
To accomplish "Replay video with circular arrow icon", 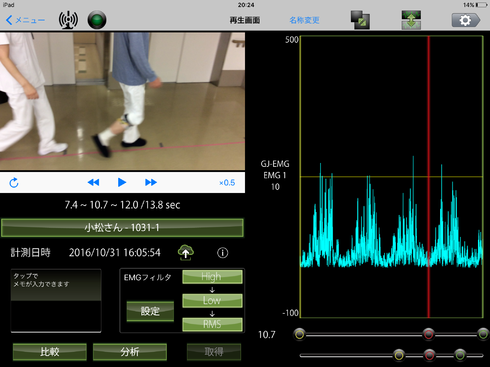I will click(14, 183).
